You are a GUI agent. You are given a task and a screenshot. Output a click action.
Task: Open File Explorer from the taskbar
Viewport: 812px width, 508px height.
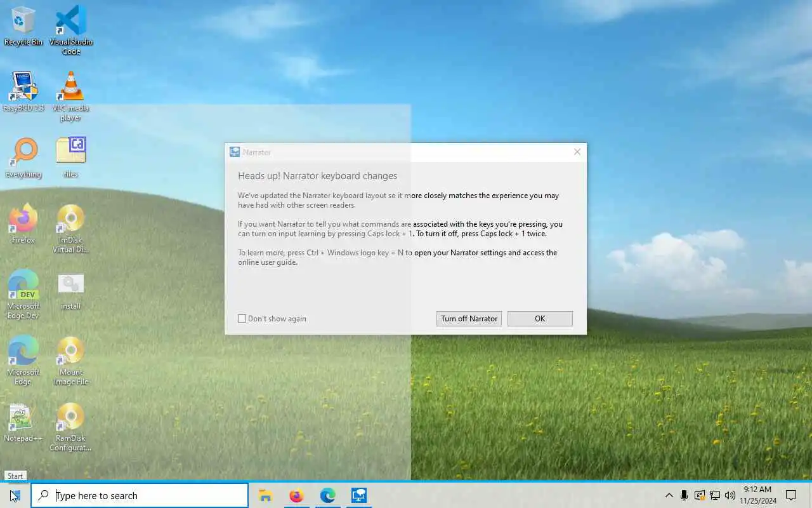tap(266, 495)
